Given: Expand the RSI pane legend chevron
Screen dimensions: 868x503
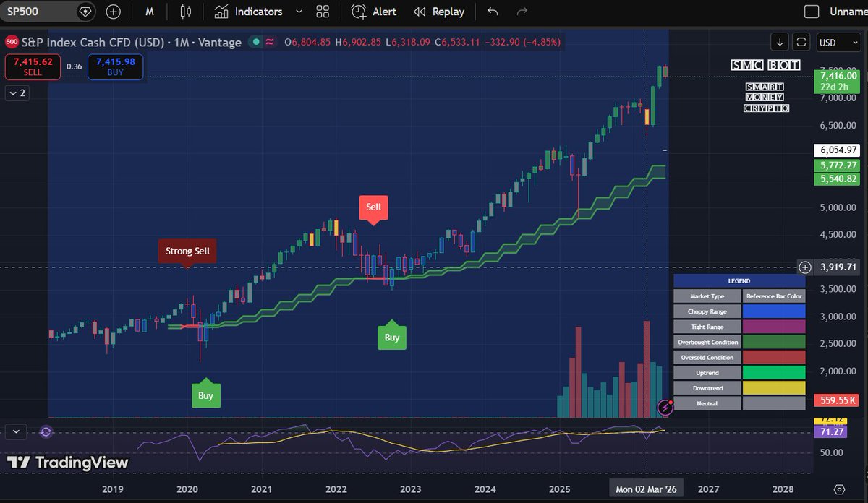Looking at the screenshot, I should pos(17,431).
